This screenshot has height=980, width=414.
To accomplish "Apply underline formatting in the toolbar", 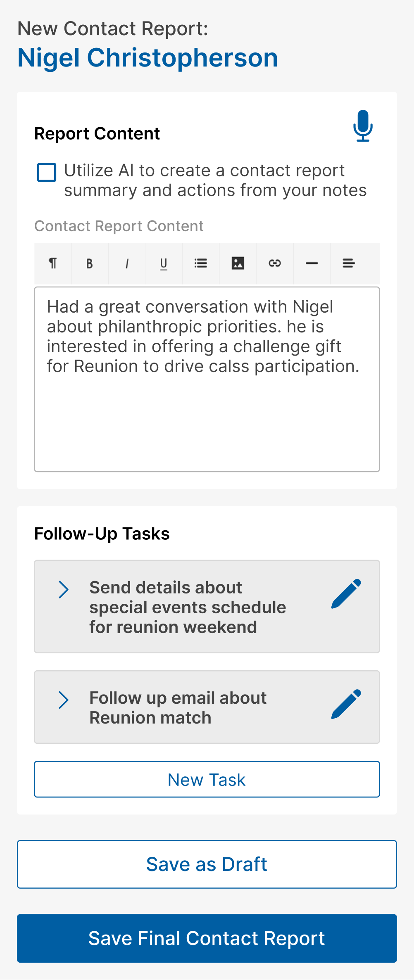I will pos(164,263).
